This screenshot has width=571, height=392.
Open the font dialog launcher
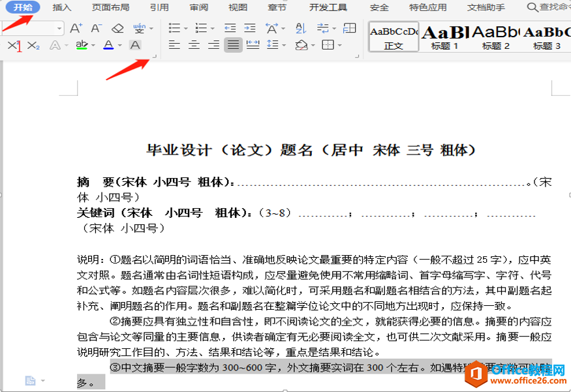click(155, 56)
